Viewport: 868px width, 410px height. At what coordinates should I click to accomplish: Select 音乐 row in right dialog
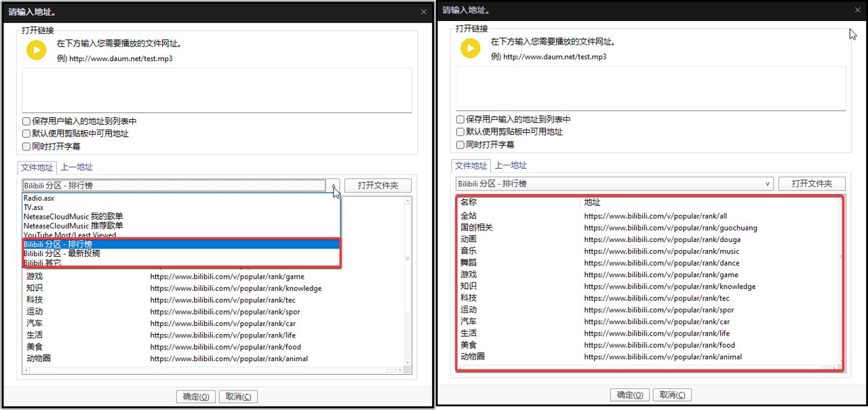click(x=648, y=251)
